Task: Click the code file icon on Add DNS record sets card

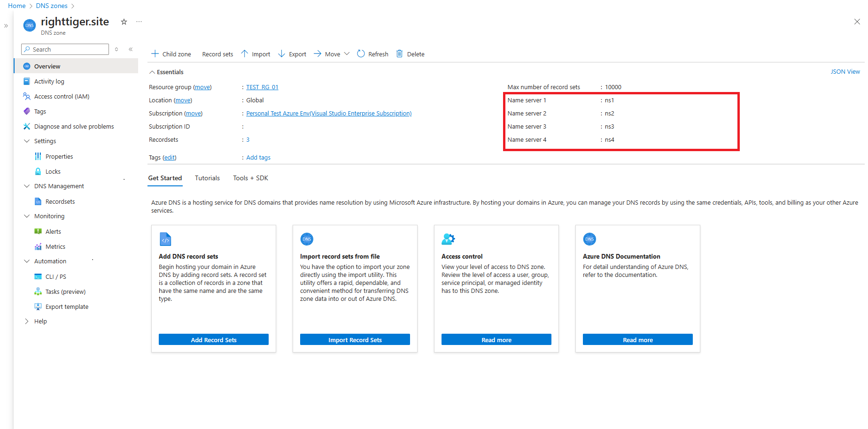Action: 165,239
